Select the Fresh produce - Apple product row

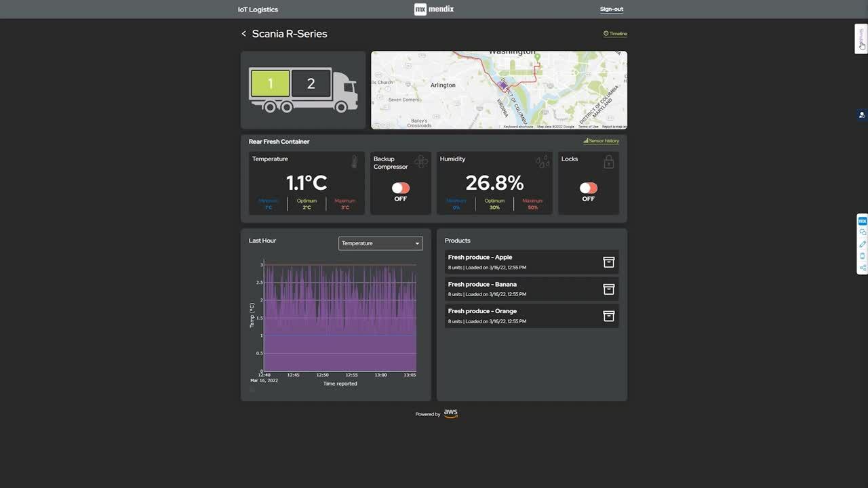(532, 262)
